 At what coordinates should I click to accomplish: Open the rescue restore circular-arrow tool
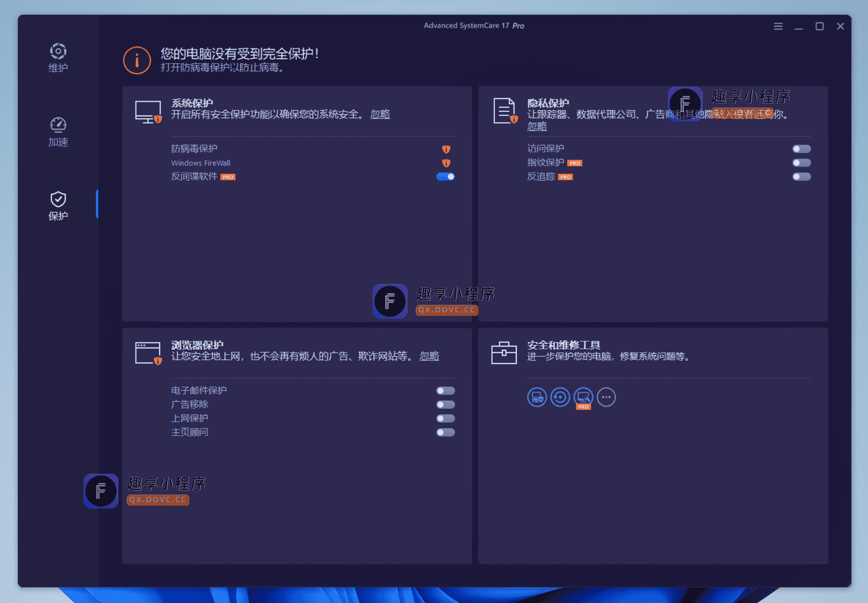tap(560, 397)
